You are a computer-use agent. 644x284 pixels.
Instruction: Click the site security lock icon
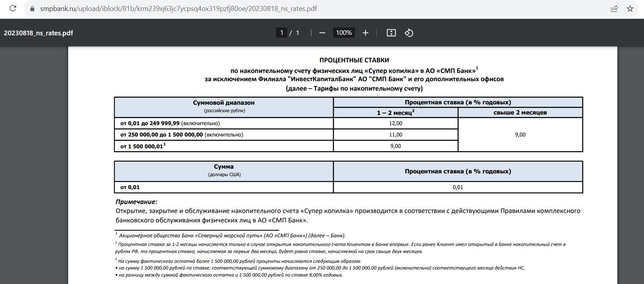coord(32,8)
